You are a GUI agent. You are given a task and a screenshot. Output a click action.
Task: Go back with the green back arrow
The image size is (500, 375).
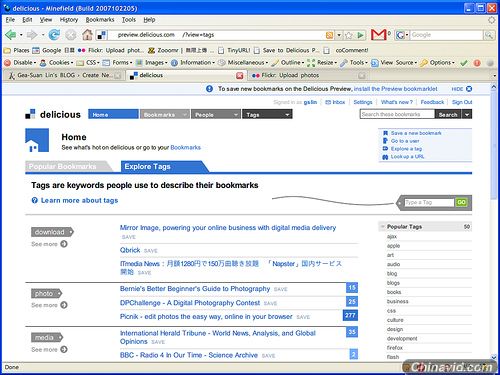[11, 35]
